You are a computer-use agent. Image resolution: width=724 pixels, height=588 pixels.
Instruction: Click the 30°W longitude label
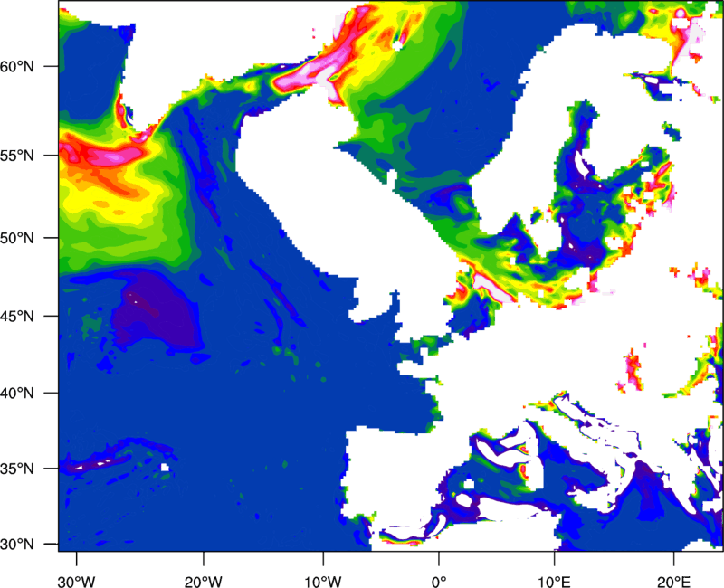(x=77, y=582)
